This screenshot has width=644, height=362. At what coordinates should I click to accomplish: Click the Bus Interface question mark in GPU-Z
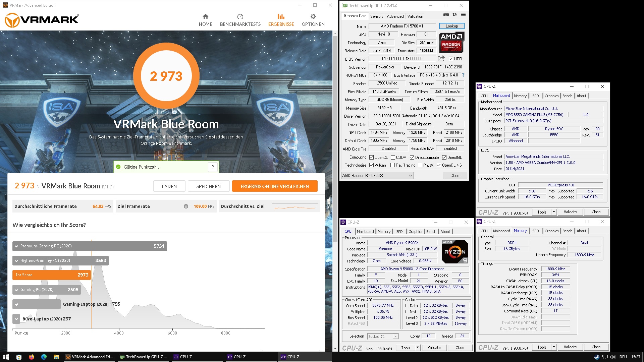pyautogui.click(x=463, y=75)
